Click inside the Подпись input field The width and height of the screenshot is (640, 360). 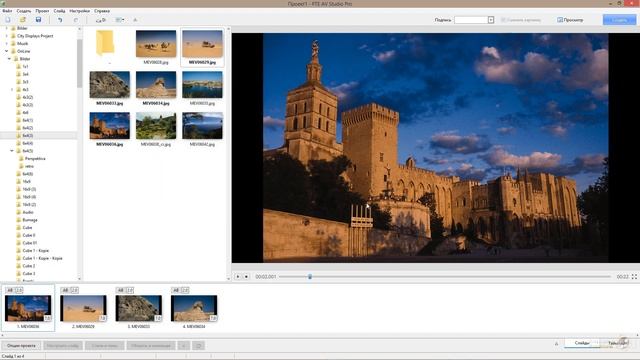tap(471, 20)
